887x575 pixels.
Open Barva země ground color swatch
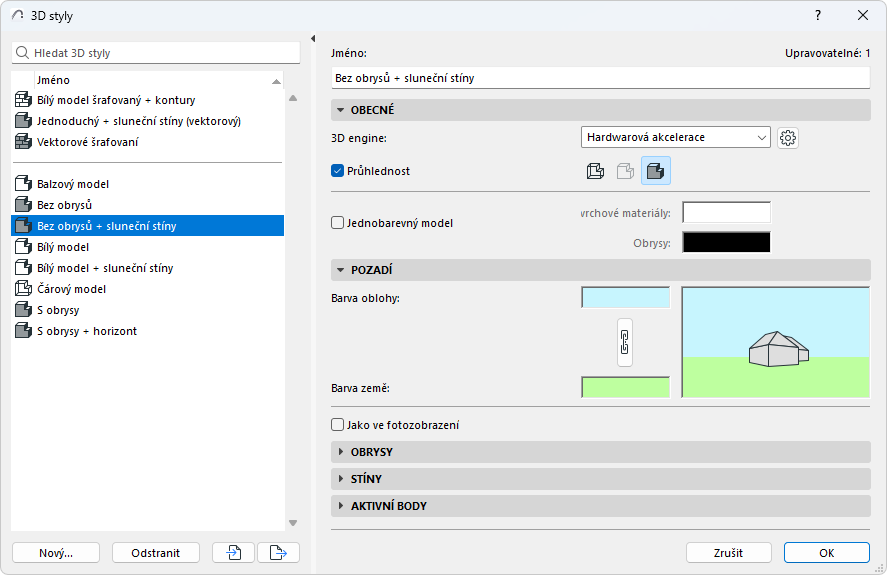tap(626, 387)
